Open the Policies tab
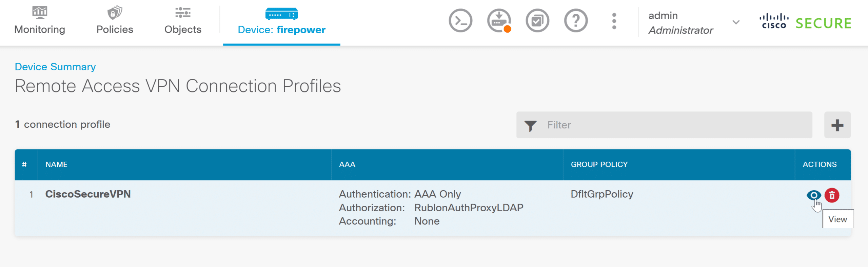The height and width of the screenshot is (267, 868). pyautogui.click(x=115, y=21)
